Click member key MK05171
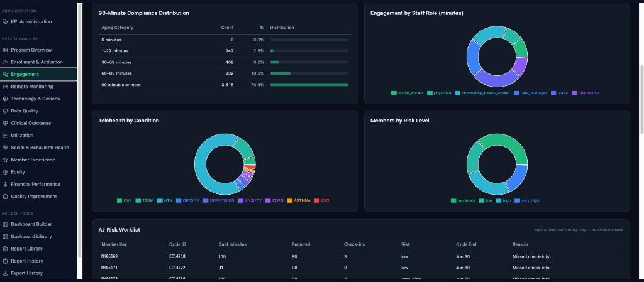The width and height of the screenshot is (644, 282). (x=109, y=268)
